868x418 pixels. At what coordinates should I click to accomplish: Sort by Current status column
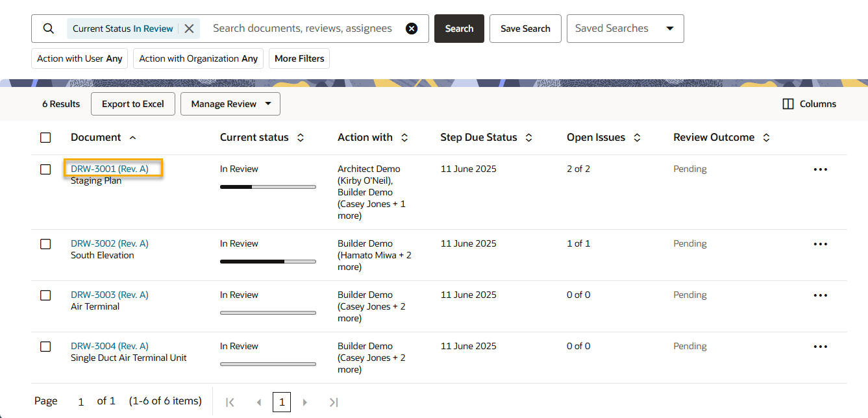301,138
